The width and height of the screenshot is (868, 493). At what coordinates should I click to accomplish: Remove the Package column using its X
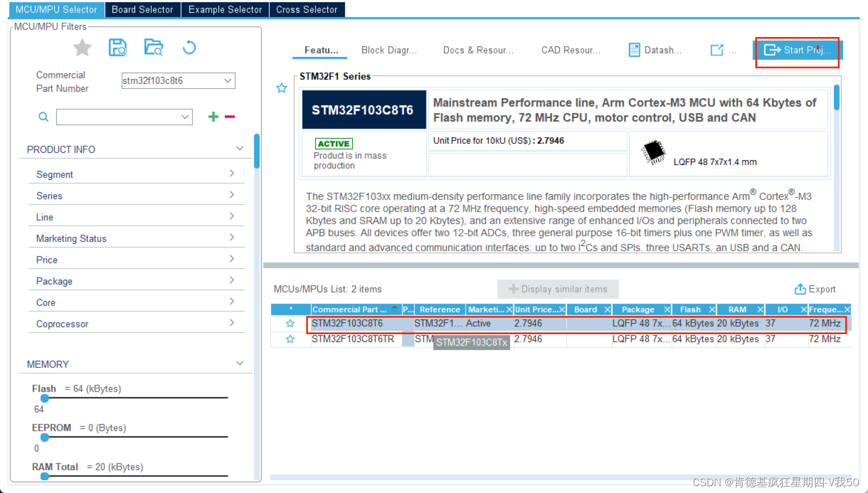click(x=667, y=310)
